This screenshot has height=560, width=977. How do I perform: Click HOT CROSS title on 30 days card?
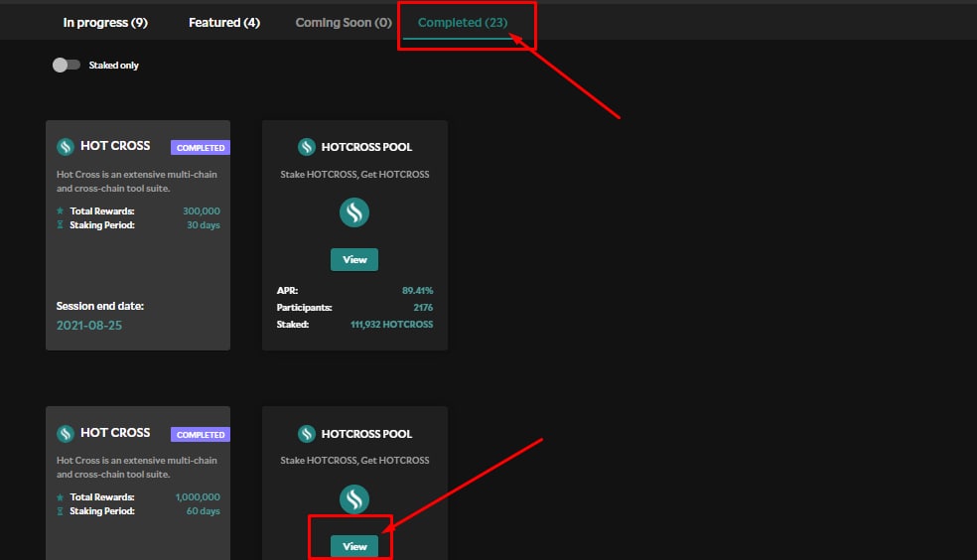pos(115,146)
